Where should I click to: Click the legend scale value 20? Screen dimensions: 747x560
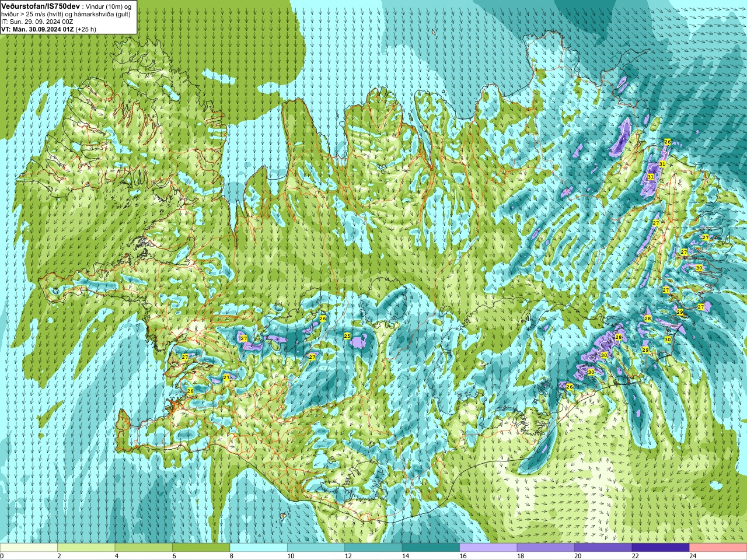(578, 556)
